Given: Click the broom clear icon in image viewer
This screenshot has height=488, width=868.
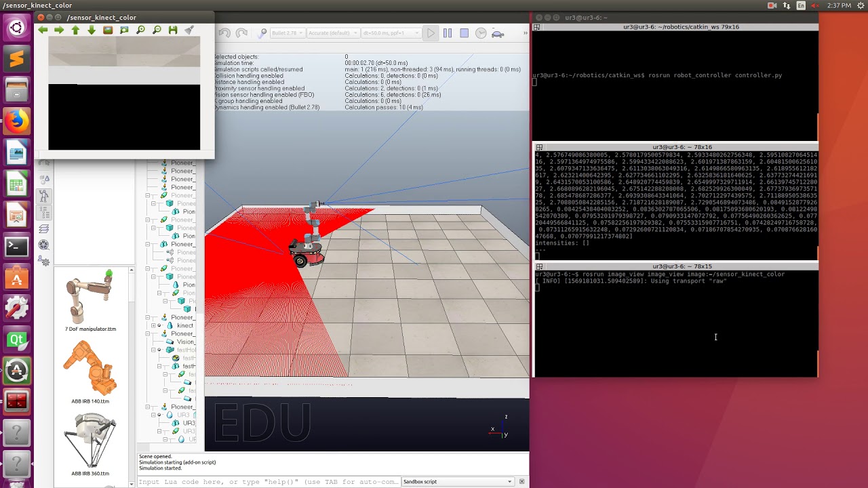Looking at the screenshot, I should 189,30.
